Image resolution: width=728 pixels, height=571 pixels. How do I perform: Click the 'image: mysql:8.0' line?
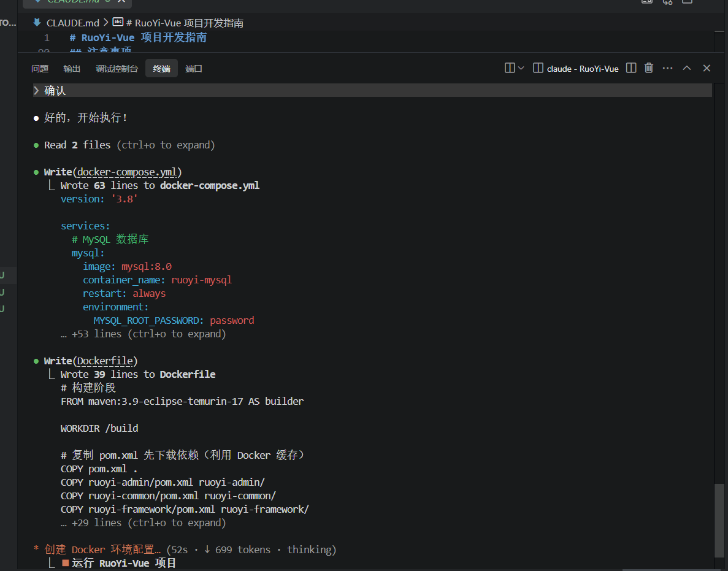127,266
